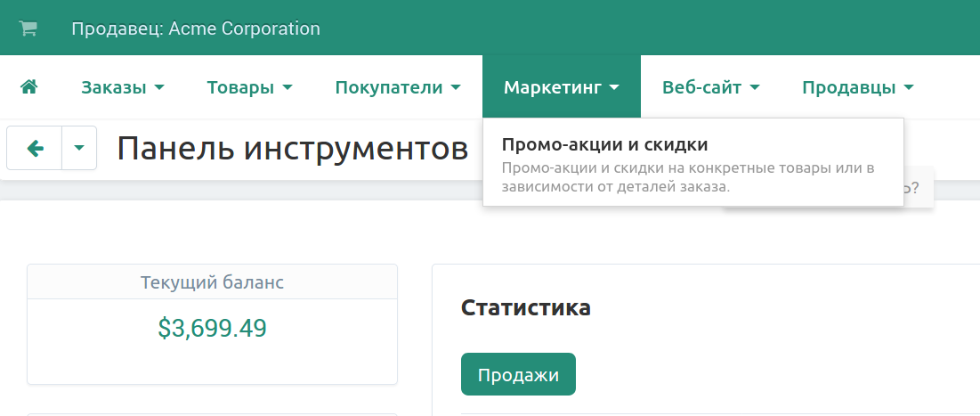
Task: Select Промо-акции и скидки menu entry
Action: 604,144
